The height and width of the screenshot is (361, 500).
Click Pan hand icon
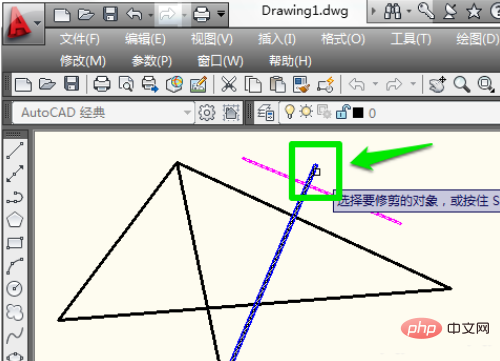click(x=437, y=84)
